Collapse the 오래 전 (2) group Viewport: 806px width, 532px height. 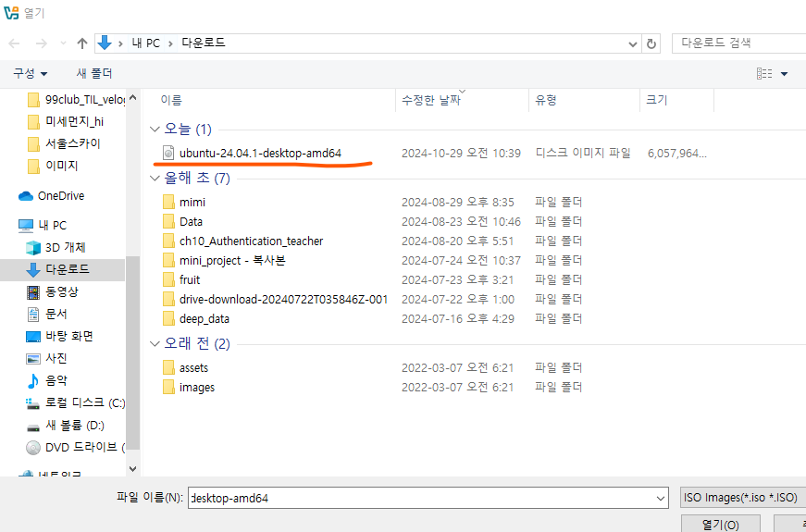[155, 344]
